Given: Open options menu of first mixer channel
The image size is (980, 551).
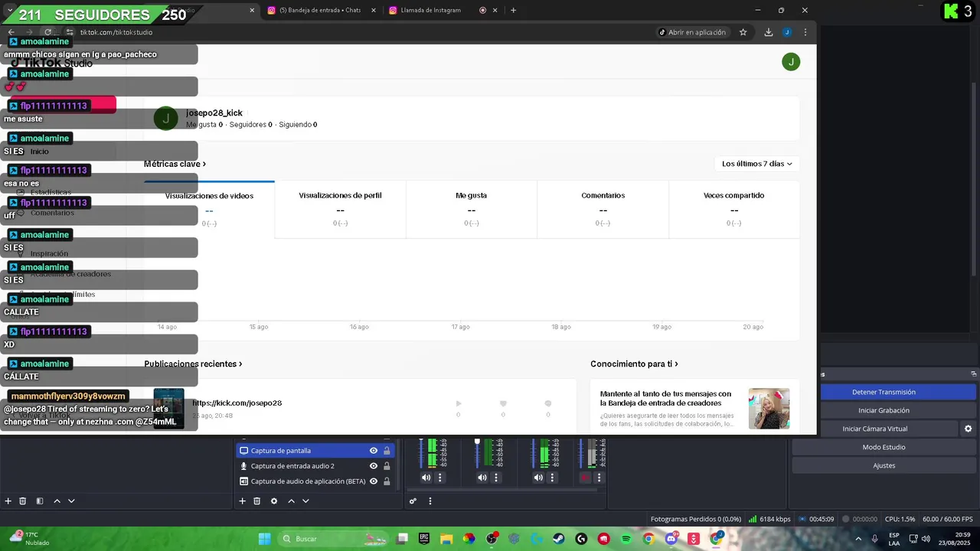Looking at the screenshot, I should point(439,478).
